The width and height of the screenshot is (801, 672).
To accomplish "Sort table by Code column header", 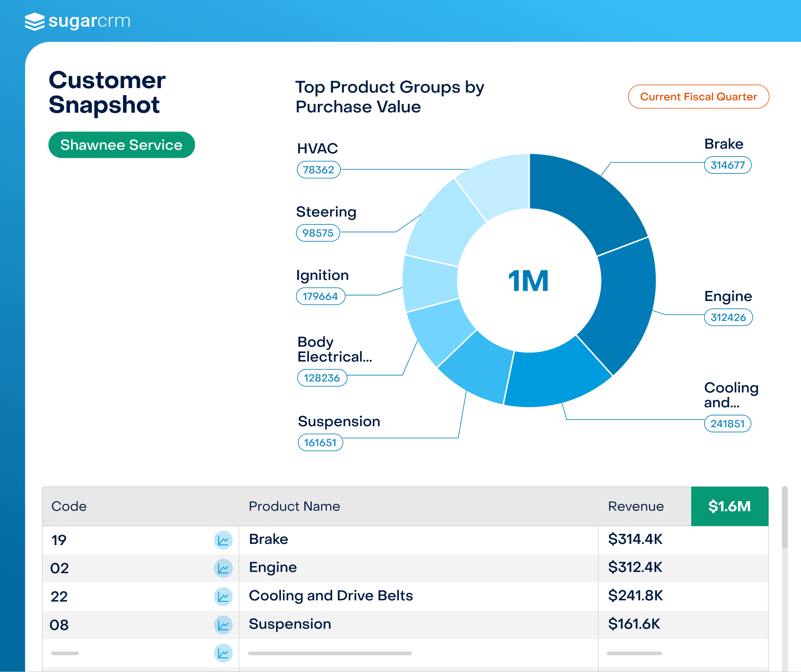I will pos(69,506).
